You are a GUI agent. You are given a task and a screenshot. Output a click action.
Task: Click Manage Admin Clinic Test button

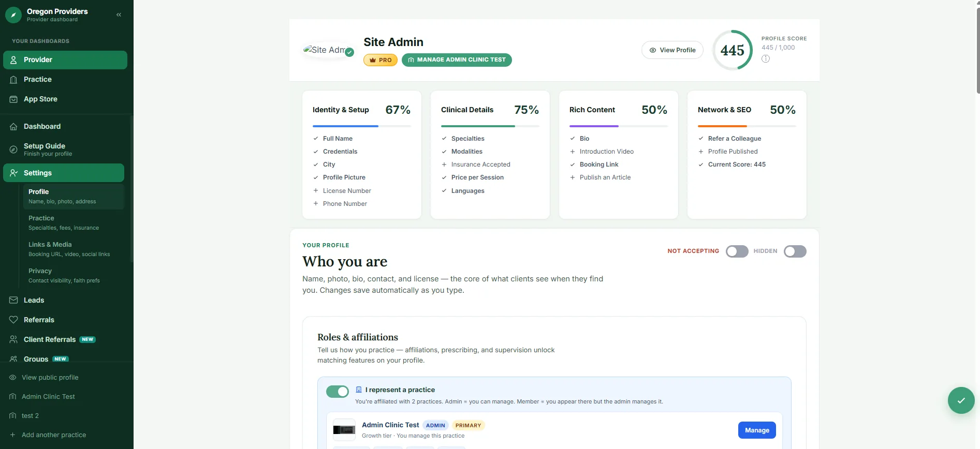coord(457,60)
